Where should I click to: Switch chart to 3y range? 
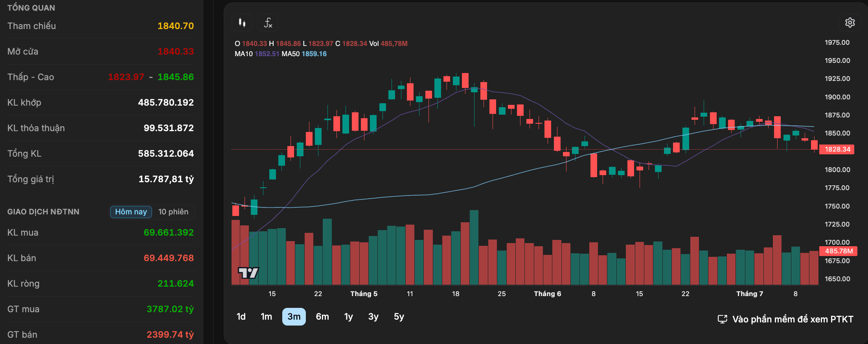(373, 317)
